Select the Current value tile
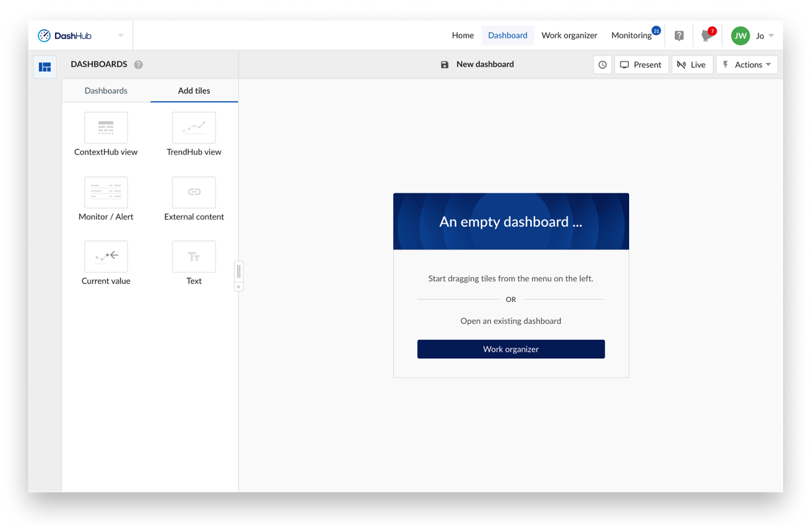The width and height of the screenshot is (812, 525). 105,256
